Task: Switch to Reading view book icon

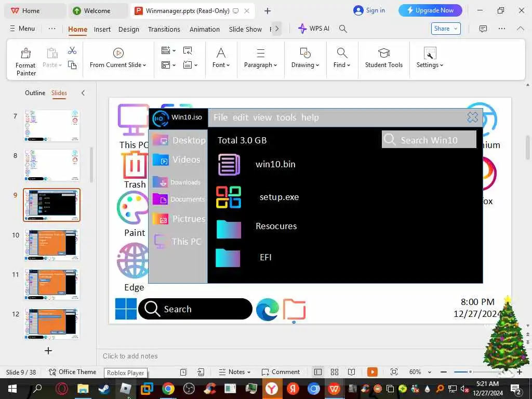Action: (352, 372)
